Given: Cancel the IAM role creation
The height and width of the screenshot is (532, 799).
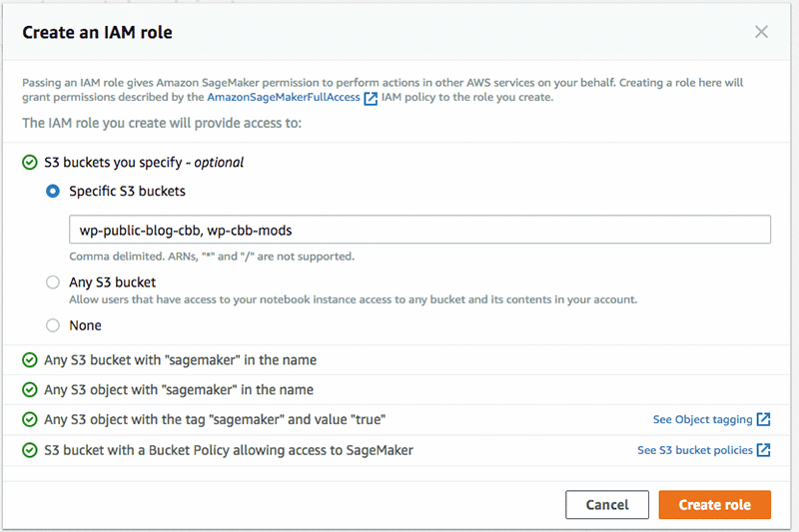Looking at the screenshot, I should click(x=606, y=505).
